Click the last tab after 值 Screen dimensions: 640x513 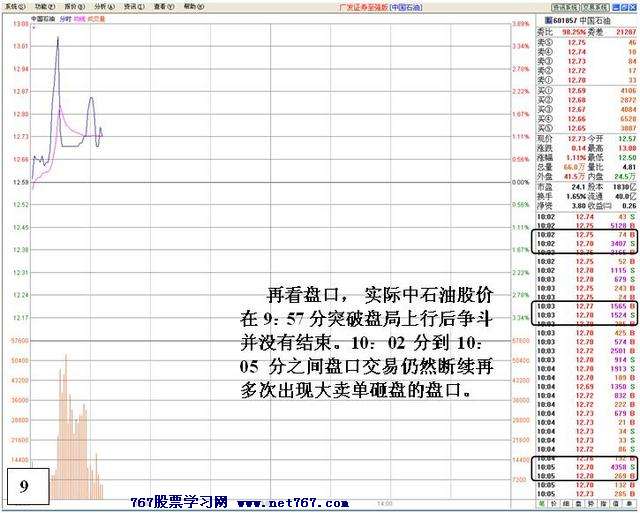[628, 504]
